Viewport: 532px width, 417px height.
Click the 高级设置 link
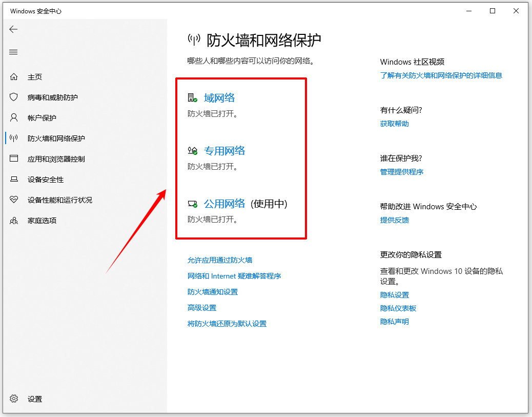click(x=202, y=308)
